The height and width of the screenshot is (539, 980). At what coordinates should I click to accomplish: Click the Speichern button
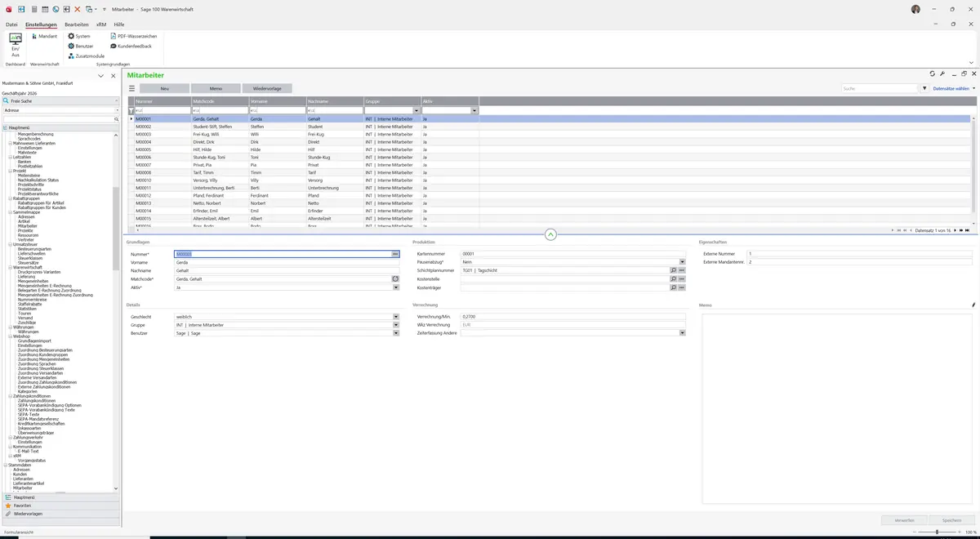click(x=951, y=520)
